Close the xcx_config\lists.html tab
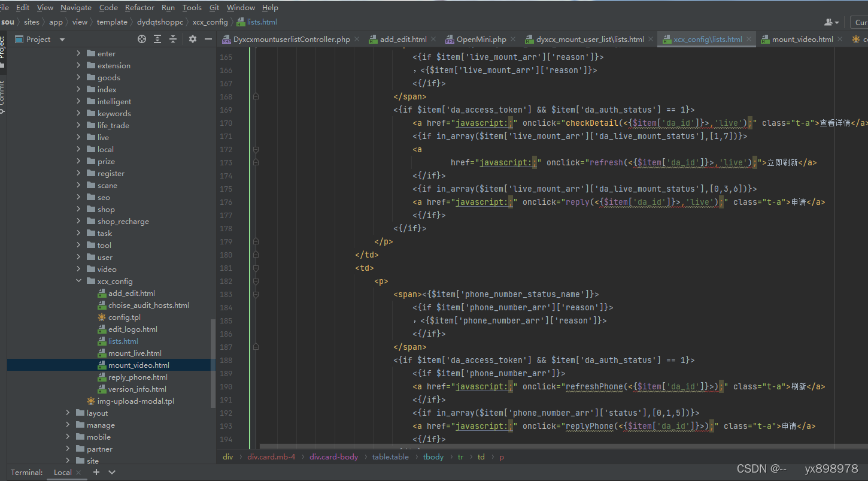 [x=749, y=40]
